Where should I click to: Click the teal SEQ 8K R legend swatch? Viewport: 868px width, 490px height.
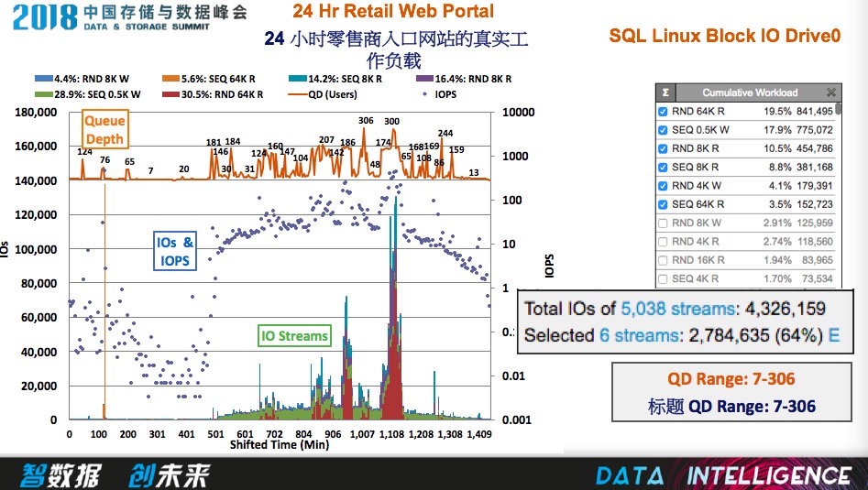(x=298, y=79)
